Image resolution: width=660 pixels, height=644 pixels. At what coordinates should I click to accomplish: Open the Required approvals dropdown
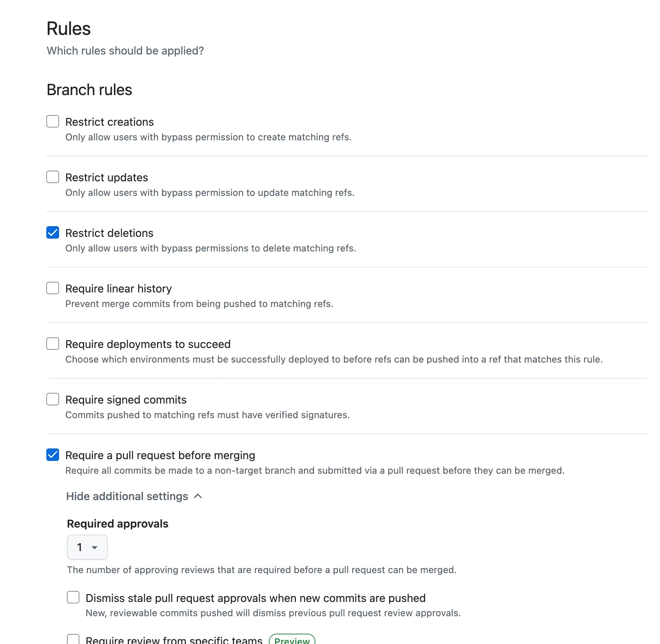[87, 547]
